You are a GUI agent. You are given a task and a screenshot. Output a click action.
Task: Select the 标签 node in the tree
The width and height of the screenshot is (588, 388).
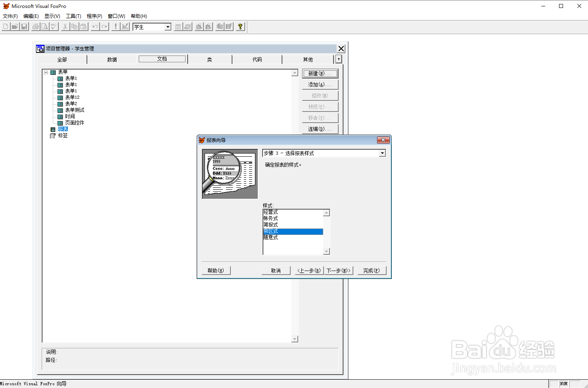pos(63,135)
